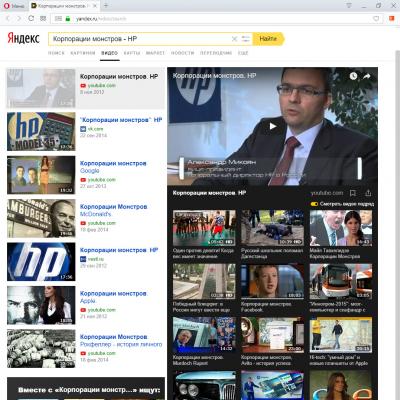
Task: Click the Иннопром-2015 related video thumbnail
Action: [x=341, y=281]
